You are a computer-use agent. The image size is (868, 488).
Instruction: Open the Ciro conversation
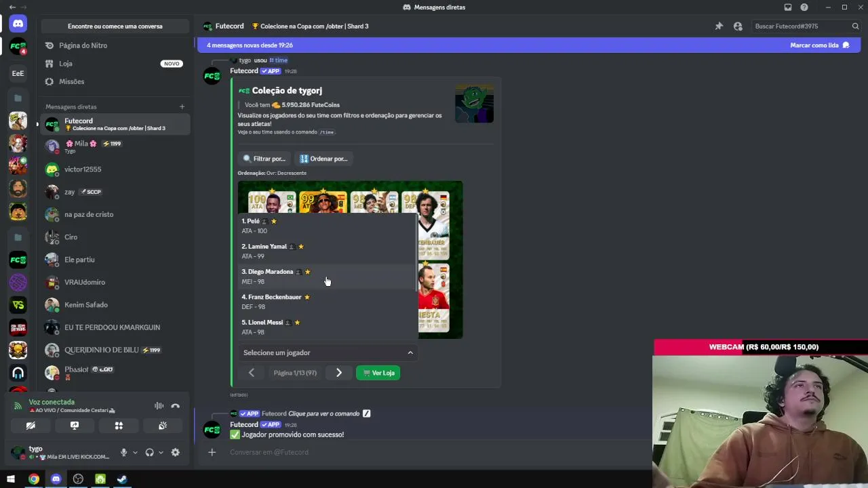click(115, 237)
